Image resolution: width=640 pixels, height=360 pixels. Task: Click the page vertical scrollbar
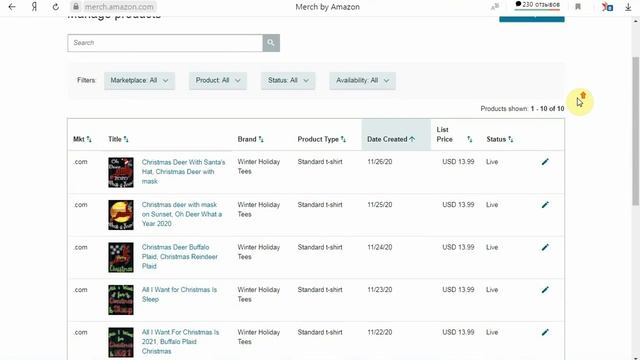coord(636,131)
